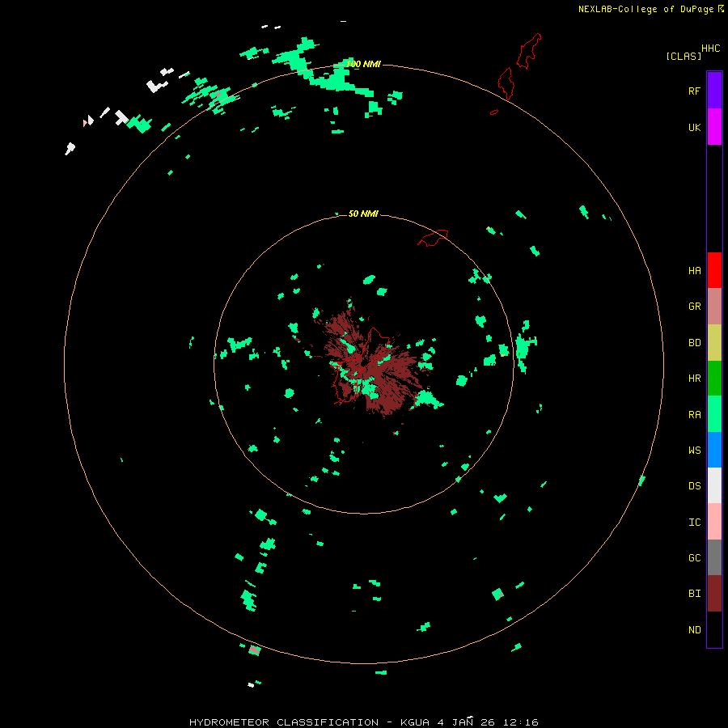Click the 'NEXLAB-College of DuPage' credit text
Image resolution: width=728 pixels, height=728 pixels.
pos(645,9)
